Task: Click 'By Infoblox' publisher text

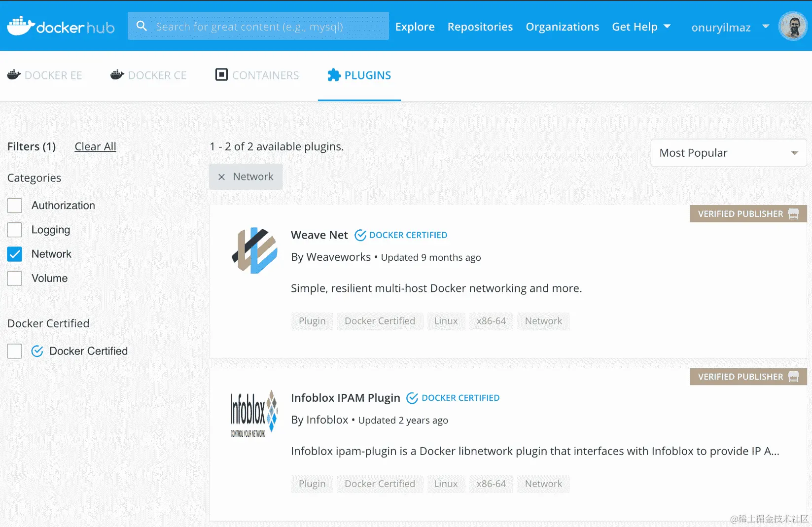Action: tap(319, 420)
